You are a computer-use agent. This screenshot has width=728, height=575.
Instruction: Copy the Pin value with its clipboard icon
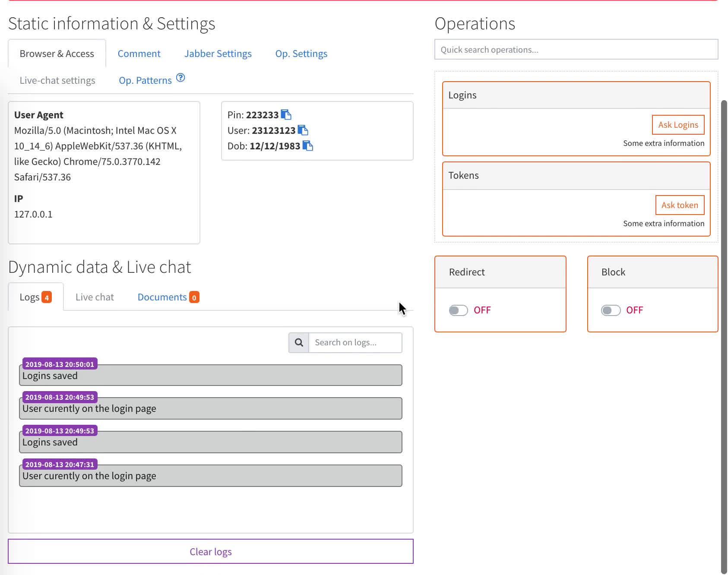pyautogui.click(x=286, y=115)
